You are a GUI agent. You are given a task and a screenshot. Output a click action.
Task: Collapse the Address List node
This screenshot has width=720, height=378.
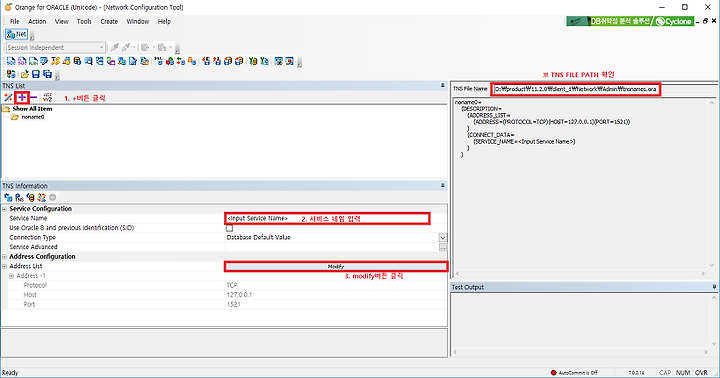coord(5,266)
